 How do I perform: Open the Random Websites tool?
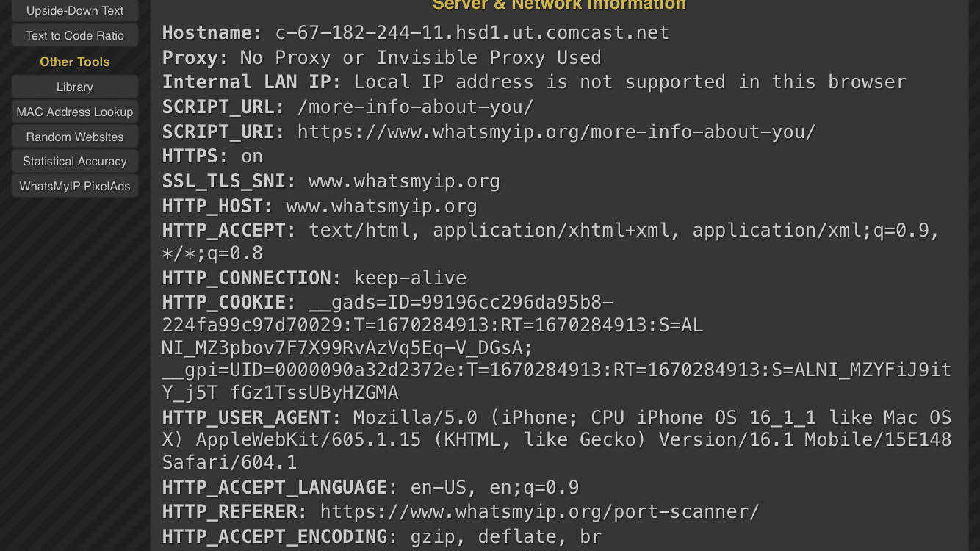[x=74, y=137]
